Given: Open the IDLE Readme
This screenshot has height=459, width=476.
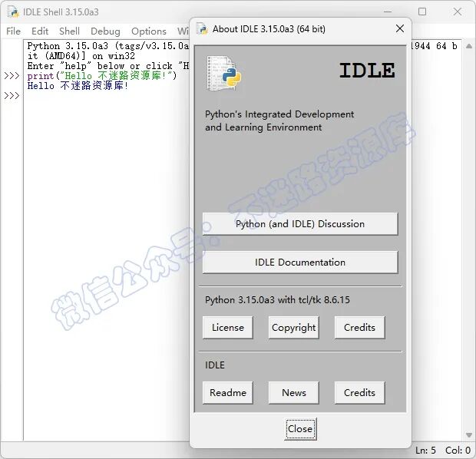Looking at the screenshot, I should pyautogui.click(x=228, y=393).
